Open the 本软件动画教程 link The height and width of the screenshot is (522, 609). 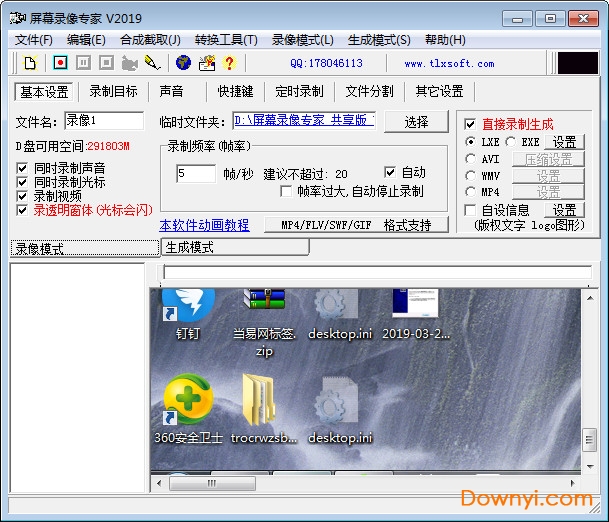point(204,225)
